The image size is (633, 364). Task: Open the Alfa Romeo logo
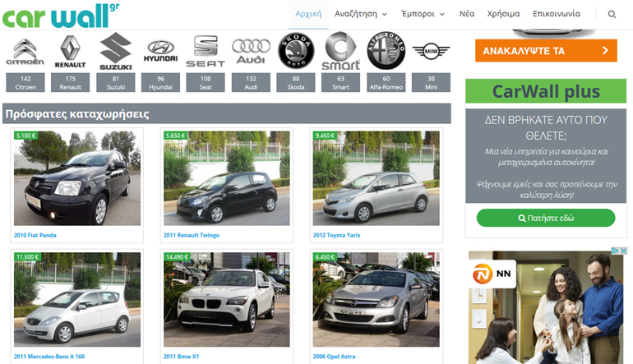pos(386,52)
